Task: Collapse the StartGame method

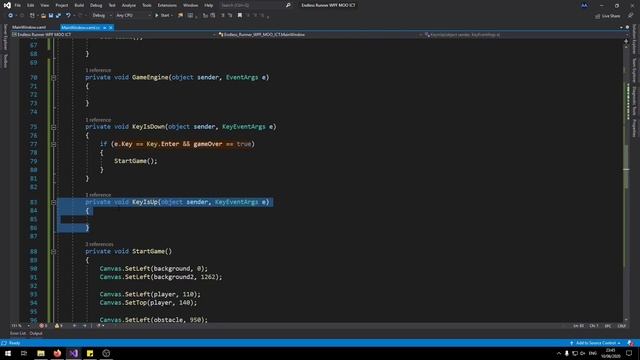Action: pyautogui.click(x=53, y=251)
